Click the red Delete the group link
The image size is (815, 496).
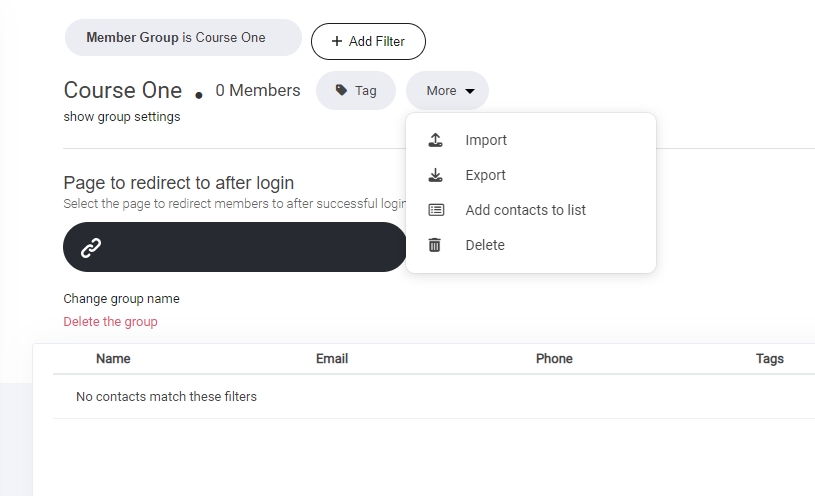pyautogui.click(x=110, y=321)
